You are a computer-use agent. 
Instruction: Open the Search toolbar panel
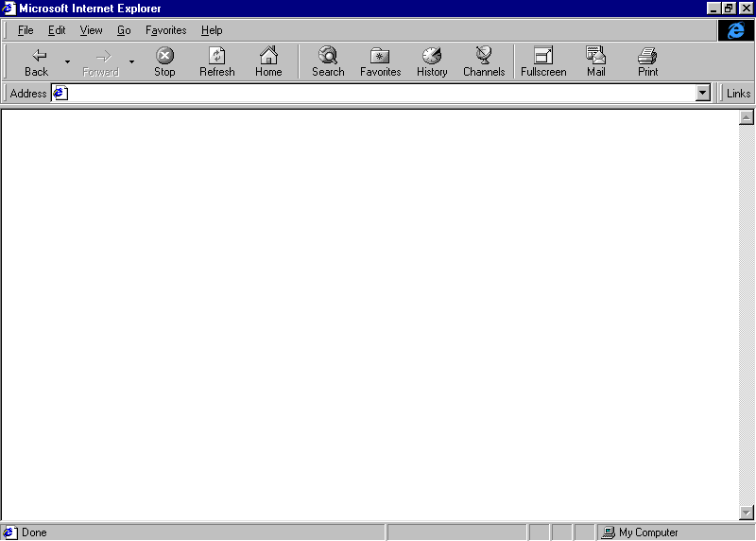pyautogui.click(x=328, y=61)
